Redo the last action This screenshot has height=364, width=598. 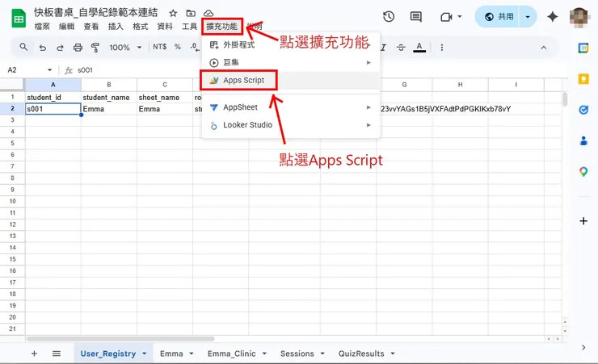tap(60, 48)
